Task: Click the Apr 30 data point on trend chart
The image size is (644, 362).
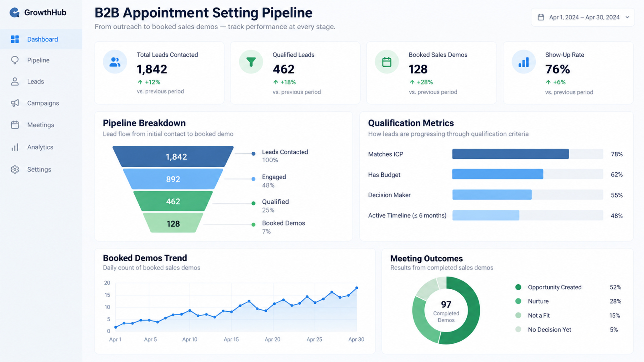Action: (356, 288)
